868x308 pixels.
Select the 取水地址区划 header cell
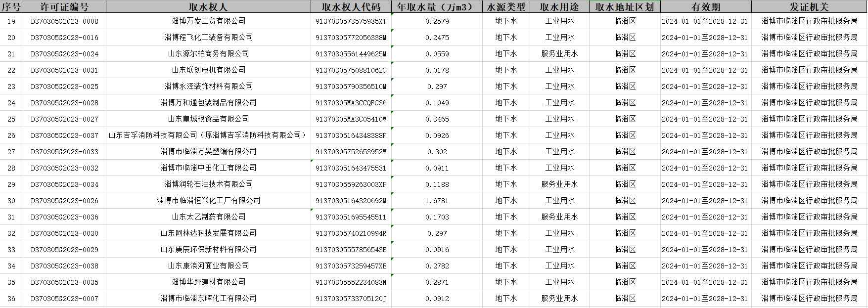625,7
